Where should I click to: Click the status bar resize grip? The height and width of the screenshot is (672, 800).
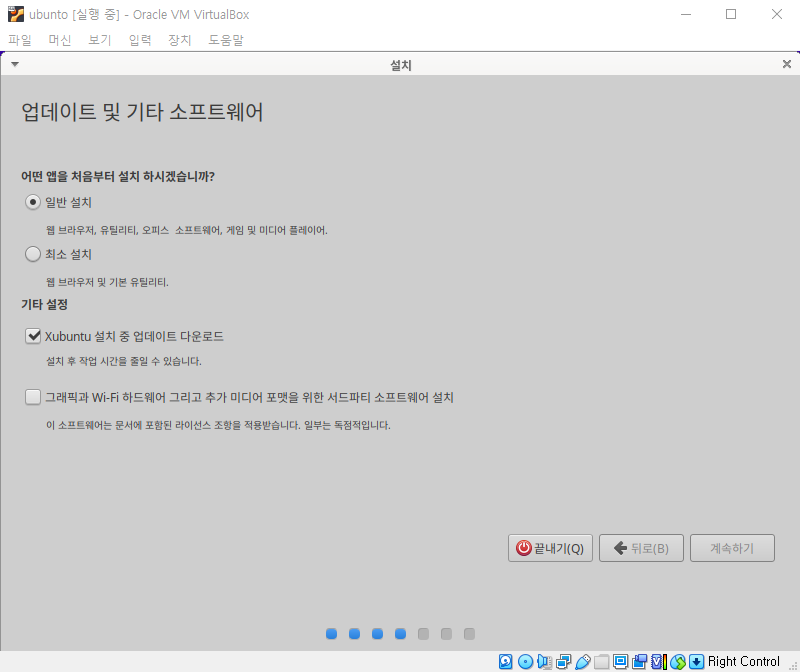point(793,665)
